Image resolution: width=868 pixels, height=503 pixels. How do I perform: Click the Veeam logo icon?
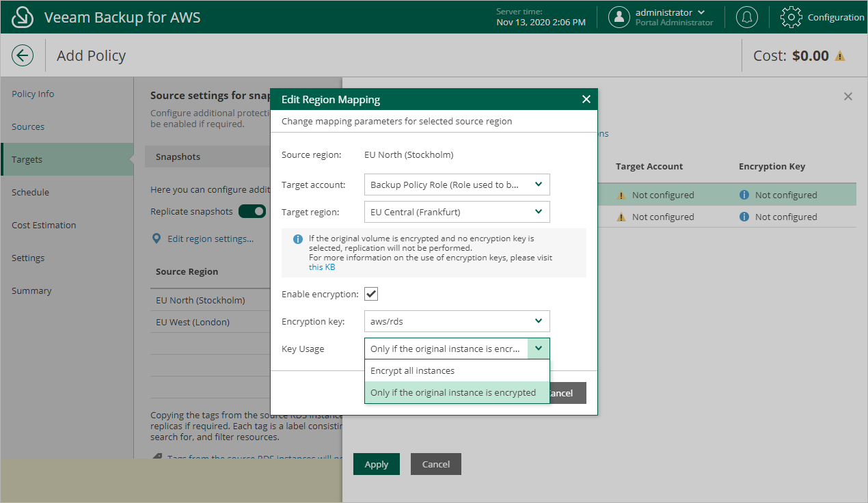click(23, 17)
